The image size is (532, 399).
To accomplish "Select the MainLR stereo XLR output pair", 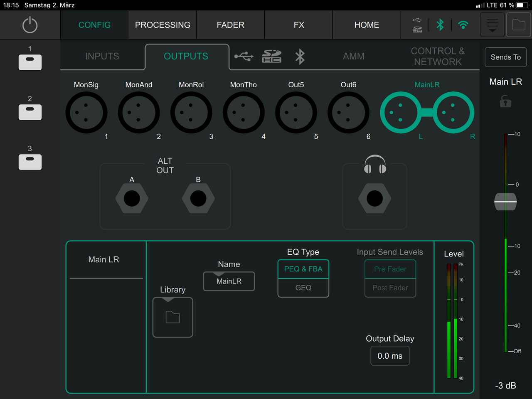I will 427,113.
